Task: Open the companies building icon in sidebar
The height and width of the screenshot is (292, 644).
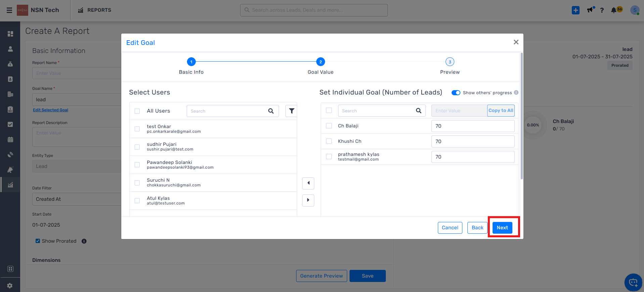Action: 10,94
